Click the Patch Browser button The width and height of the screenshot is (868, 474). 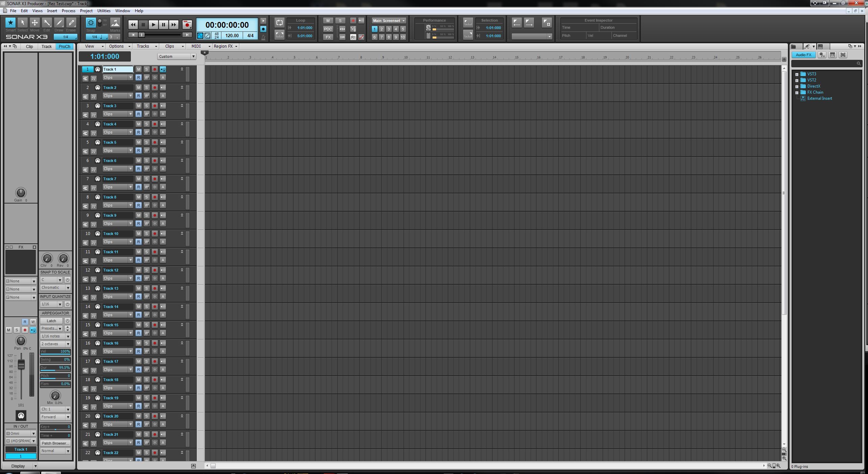click(55, 443)
